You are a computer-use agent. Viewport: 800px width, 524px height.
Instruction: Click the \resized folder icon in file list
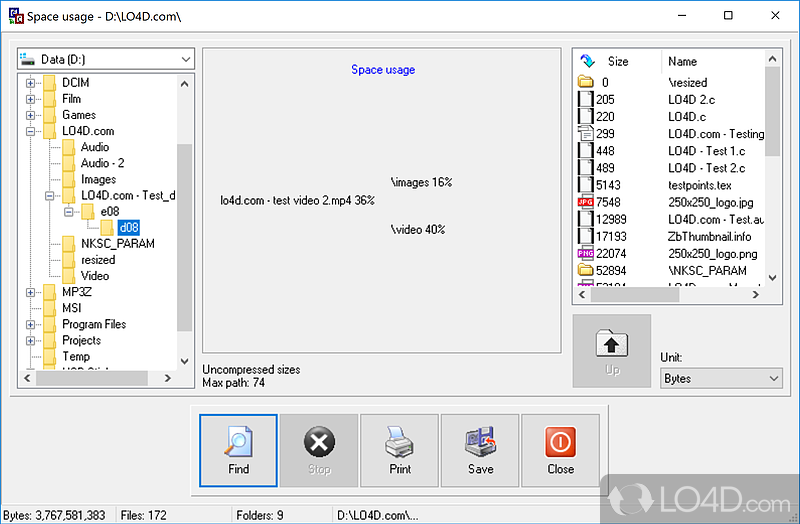tap(586, 82)
